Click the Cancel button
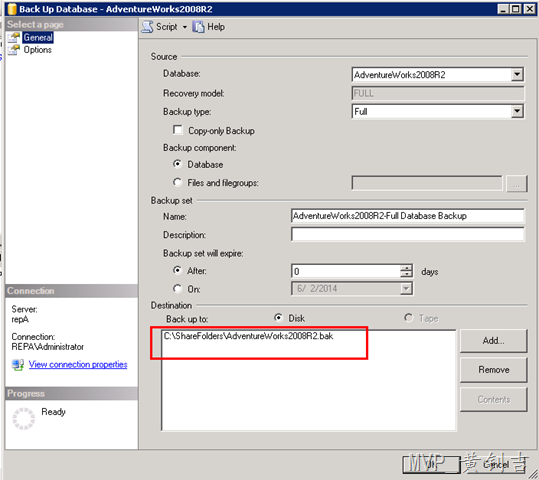The height and width of the screenshot is (480, 539). point(495,465)
